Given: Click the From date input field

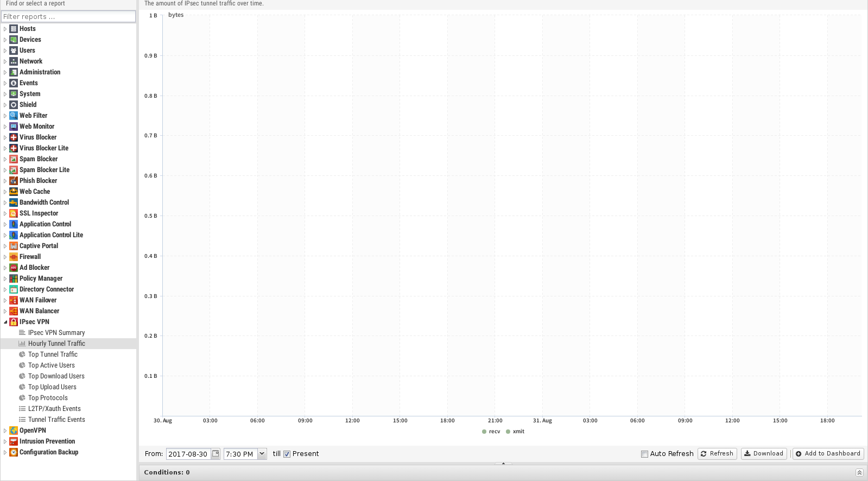Looking at the screenshot, I should point(188,454).
